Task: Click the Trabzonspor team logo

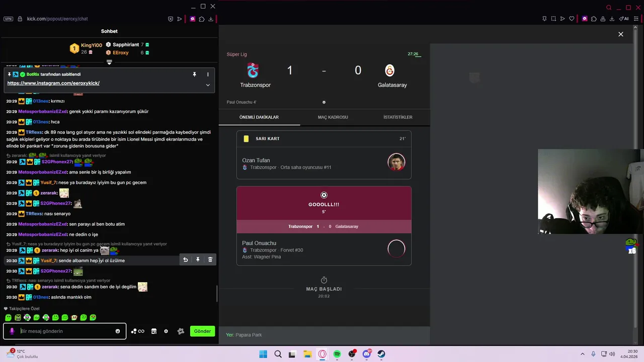Action: pyautogui.click(x=253, y=70)
